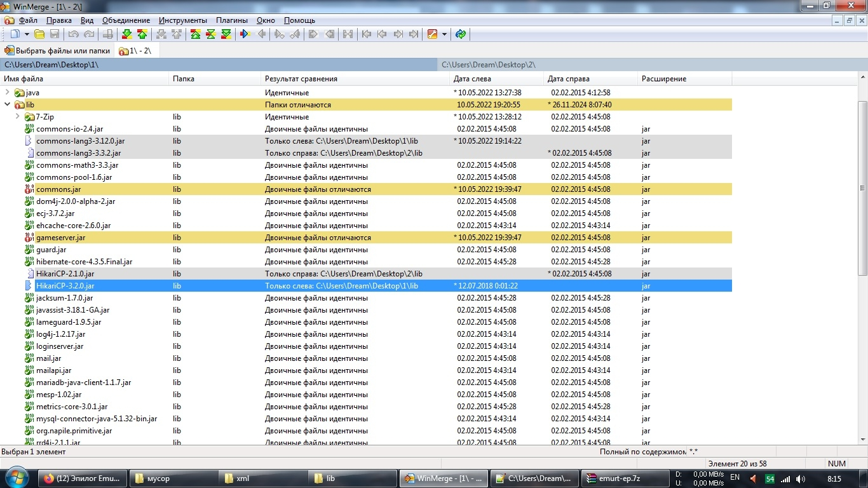This screenshot has height=488, width=868.
Task: Select mysql-connector-java-5.1.32-bin.jar file
Action: coord(97,419)
